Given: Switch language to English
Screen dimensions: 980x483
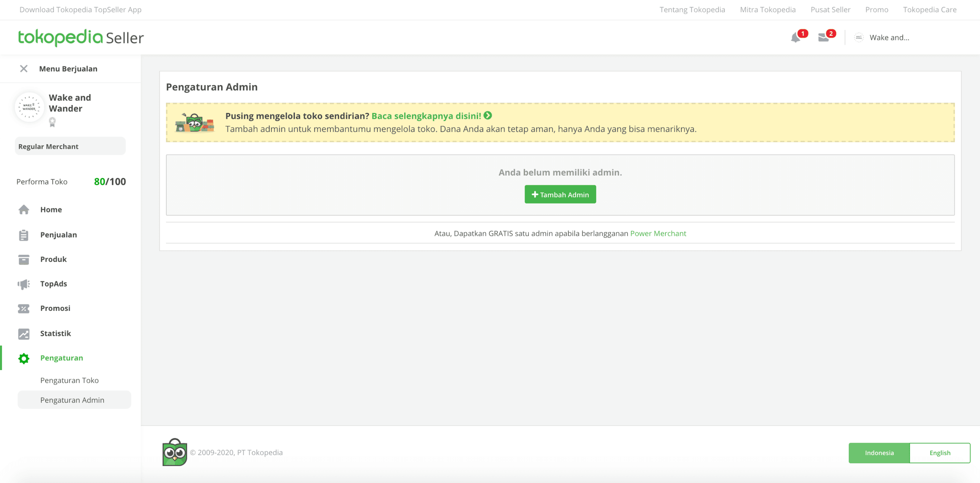Looking at the screenshot, I should pyautogui.click(x=939, y=452).
